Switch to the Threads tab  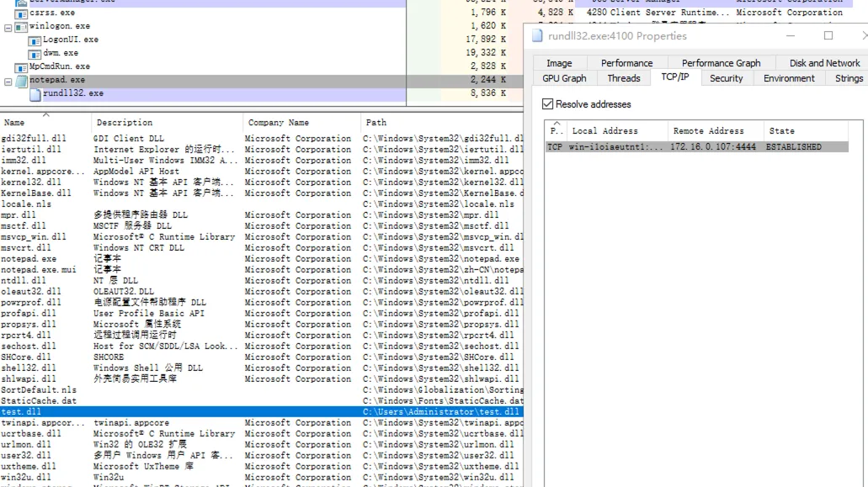[623, 78]
